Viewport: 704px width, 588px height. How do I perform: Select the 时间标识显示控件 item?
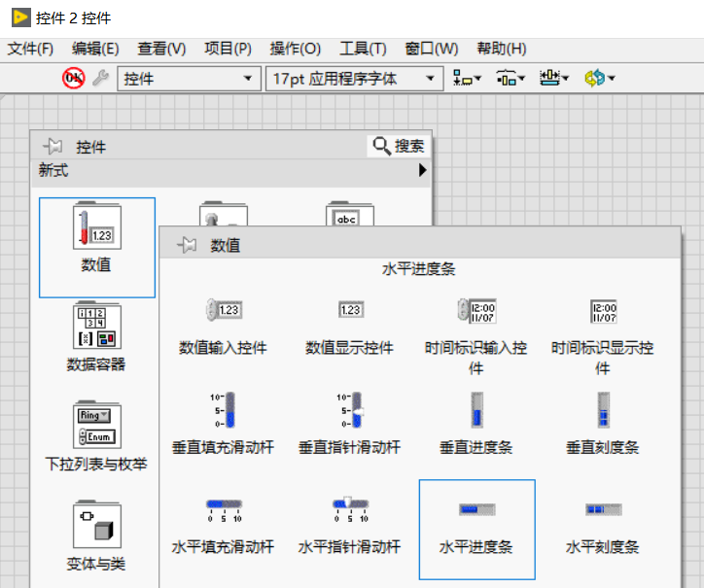603,337
